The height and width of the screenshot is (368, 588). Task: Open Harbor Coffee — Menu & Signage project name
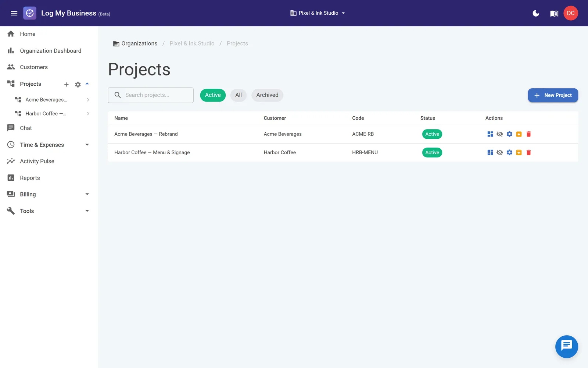coord(152,152)
